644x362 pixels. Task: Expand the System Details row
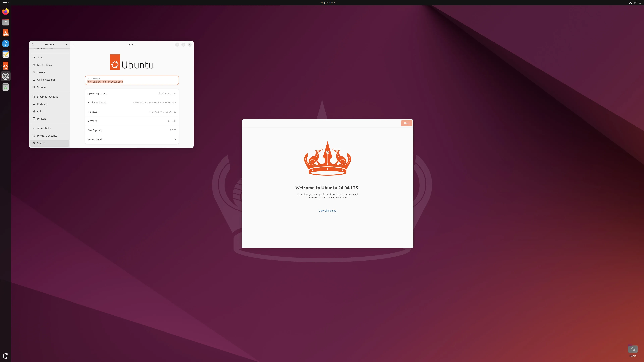(x=132, y=139)
